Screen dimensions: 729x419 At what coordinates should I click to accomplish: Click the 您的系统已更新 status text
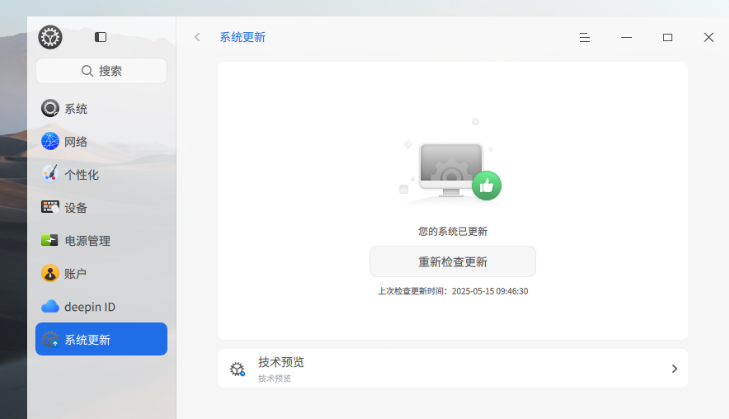tap(452, 232)
